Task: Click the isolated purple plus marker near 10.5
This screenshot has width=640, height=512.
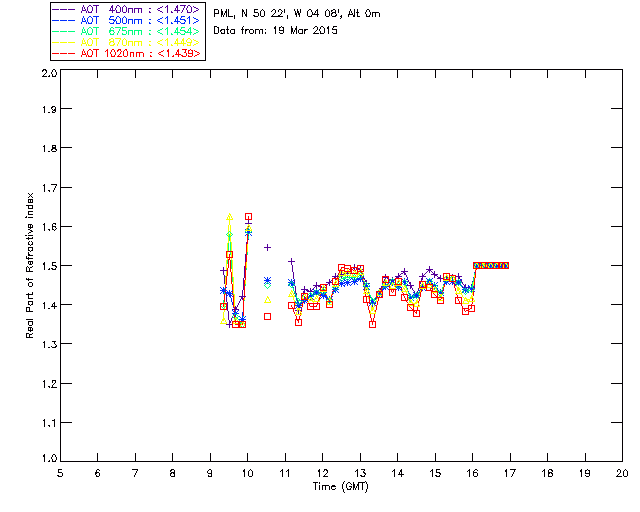Action: click(267, 247)
